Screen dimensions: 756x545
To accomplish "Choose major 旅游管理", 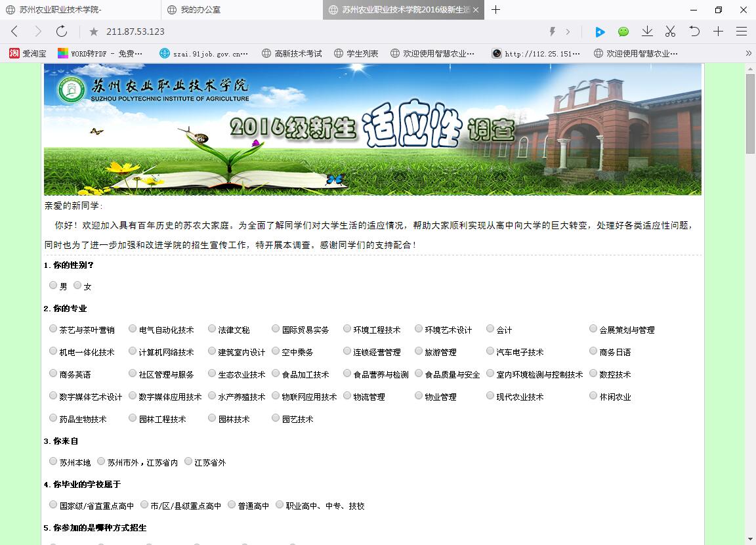I will click(x=419, y=351).
